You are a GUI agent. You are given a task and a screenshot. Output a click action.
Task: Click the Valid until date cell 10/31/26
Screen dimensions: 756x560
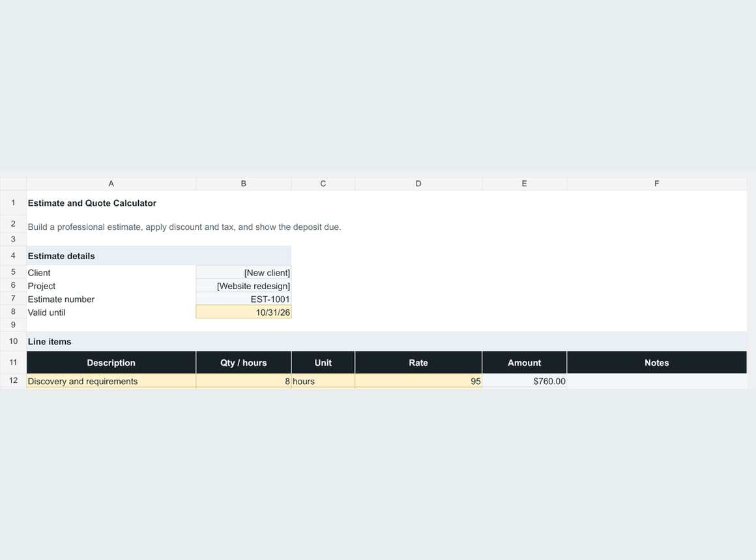(244, 313)
